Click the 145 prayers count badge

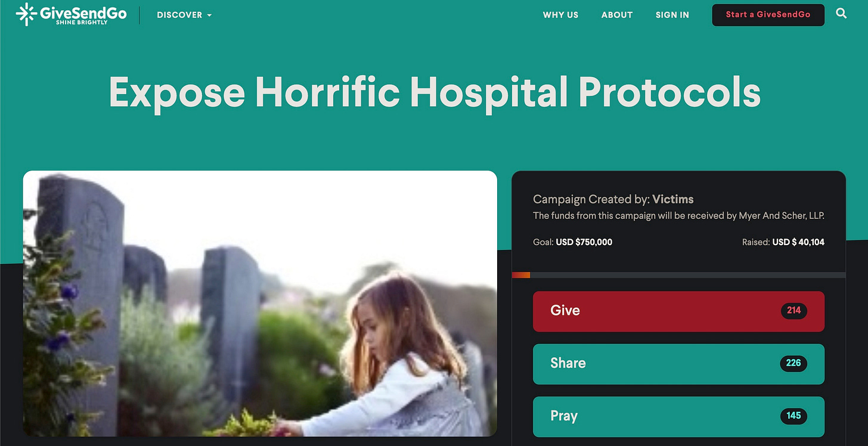(x=793, y=416)
